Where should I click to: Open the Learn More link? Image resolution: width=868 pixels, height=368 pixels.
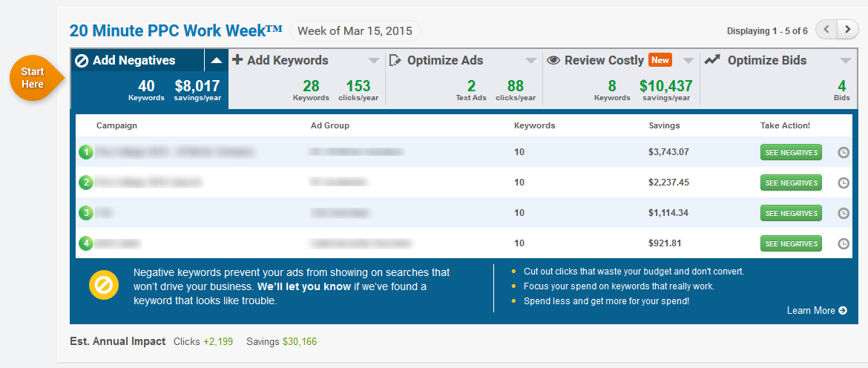[816, 311]
